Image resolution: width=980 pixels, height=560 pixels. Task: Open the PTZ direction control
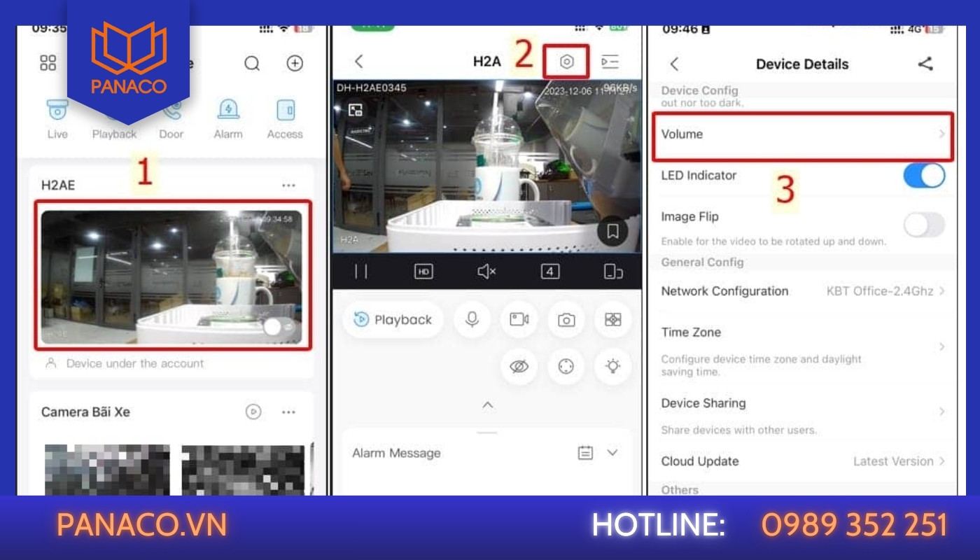tap(566, 366)
